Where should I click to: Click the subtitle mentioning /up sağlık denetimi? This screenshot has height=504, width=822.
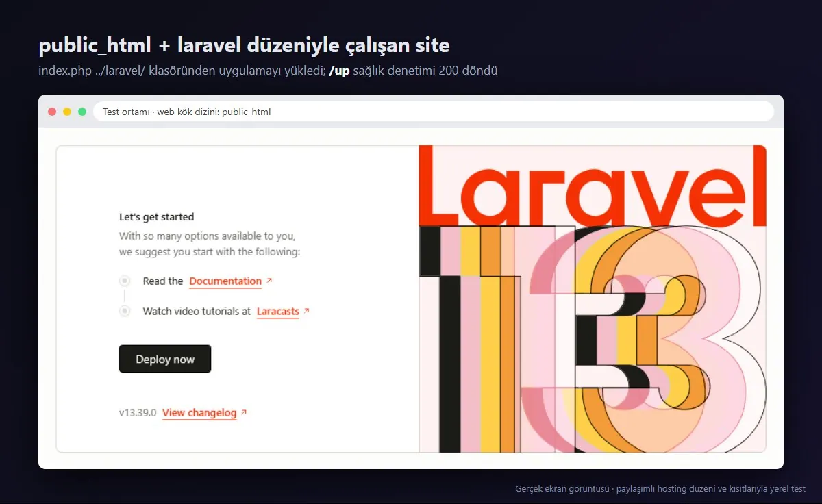tap(268, 71)
